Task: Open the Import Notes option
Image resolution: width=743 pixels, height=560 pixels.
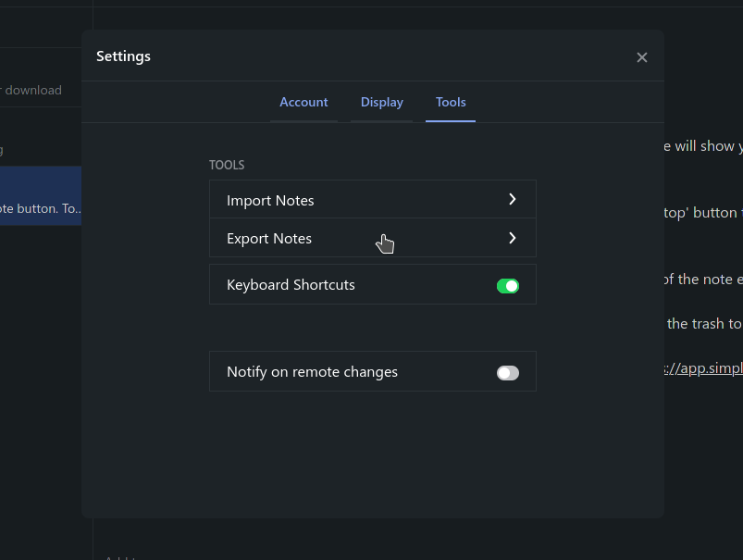Action: pyautogui.click(x=270, y=201)
